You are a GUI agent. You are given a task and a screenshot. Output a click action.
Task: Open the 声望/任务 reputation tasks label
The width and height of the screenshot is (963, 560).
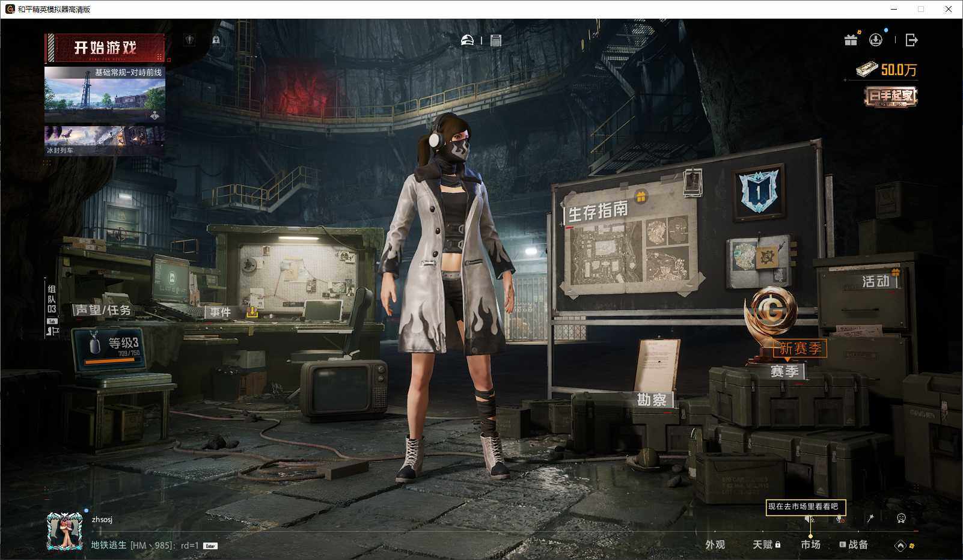[102, 310]
